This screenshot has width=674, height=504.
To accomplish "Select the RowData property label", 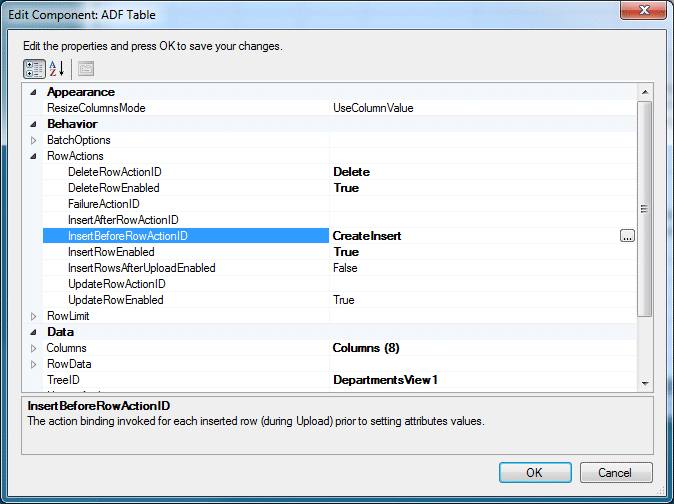I will coord(69,364).
